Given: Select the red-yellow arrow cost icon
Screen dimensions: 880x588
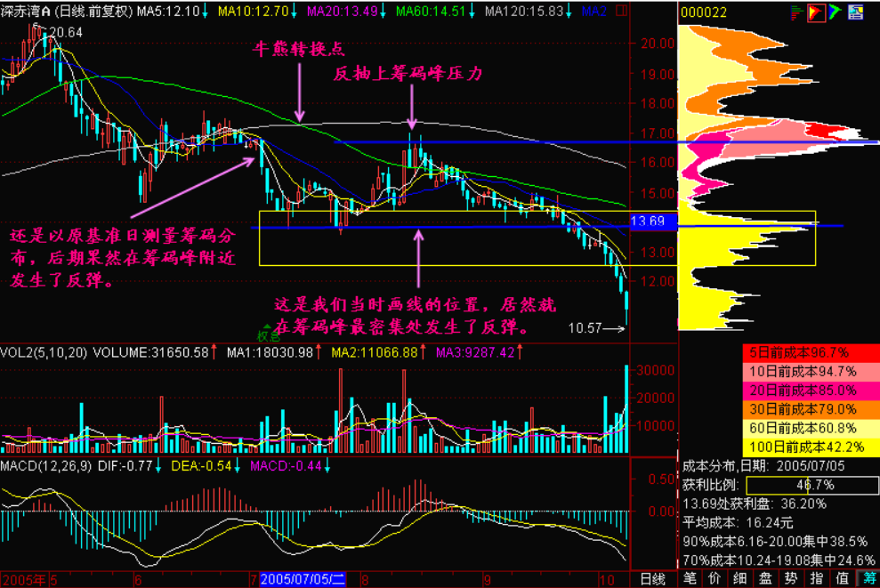Looking at the screenshot, I should click(817, 12).
